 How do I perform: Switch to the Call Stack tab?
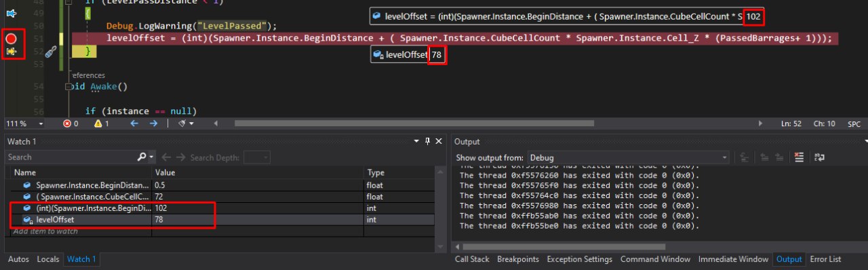tap(472, 259)
